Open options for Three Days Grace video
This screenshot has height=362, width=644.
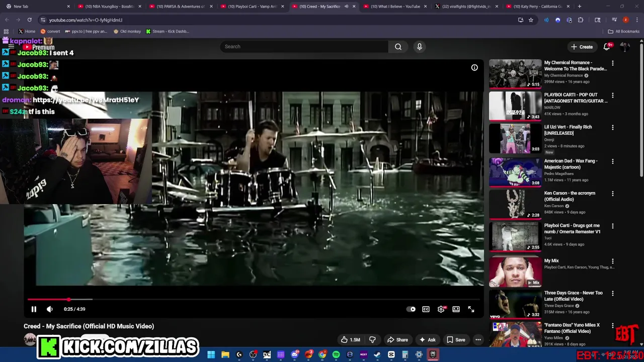tap(612, 294)
